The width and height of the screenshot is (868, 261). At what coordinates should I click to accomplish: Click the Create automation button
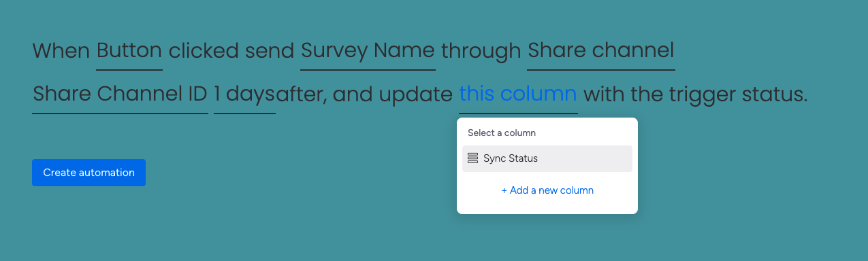[89, 173]
